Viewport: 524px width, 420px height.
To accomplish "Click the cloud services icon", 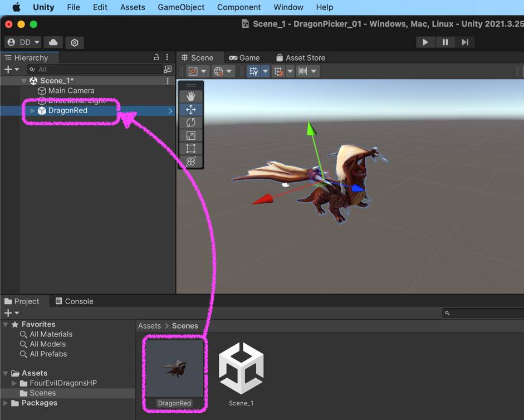I will click(x=53, y=42).
